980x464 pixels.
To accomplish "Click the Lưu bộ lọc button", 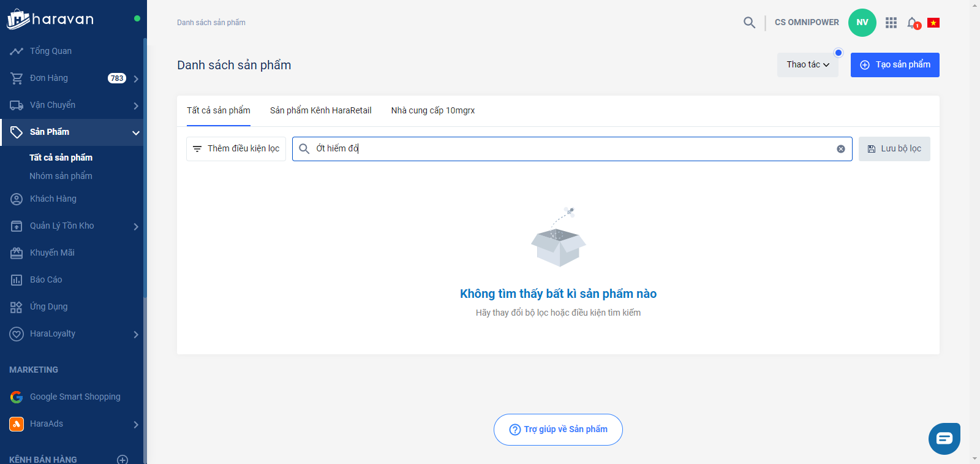I will point(894,149).
